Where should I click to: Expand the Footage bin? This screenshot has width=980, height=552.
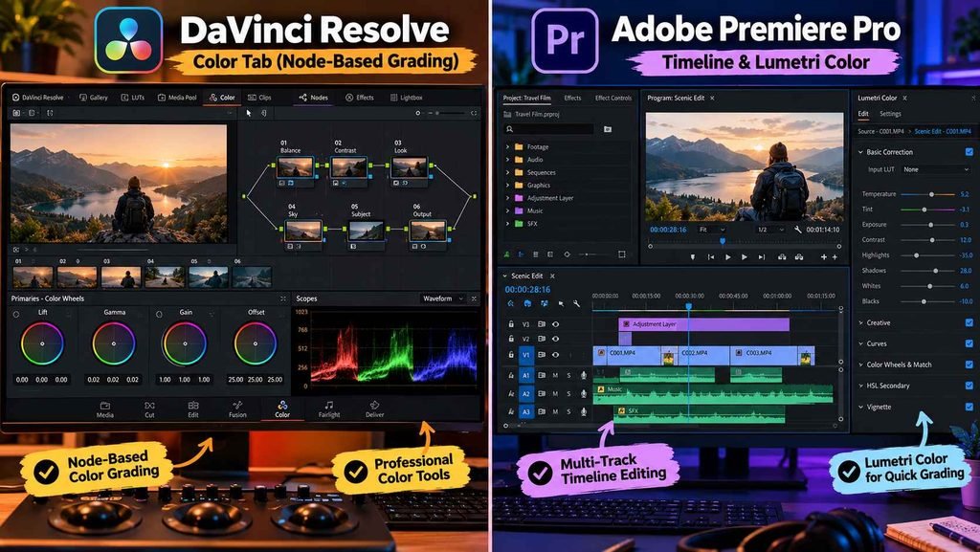(507, 146)
